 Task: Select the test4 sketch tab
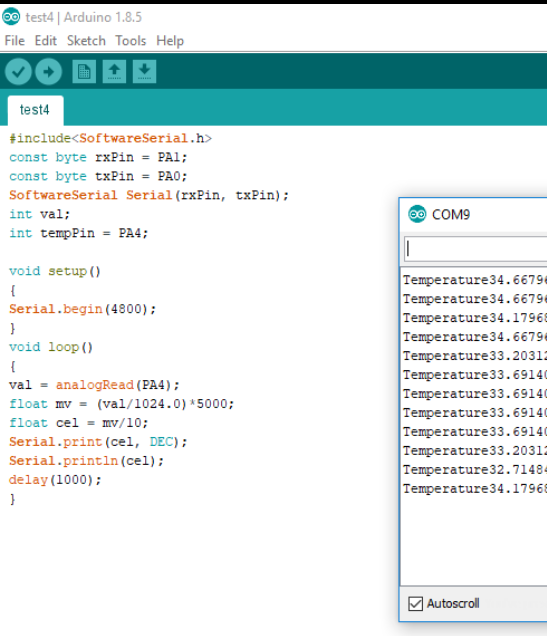pos(35,110)
